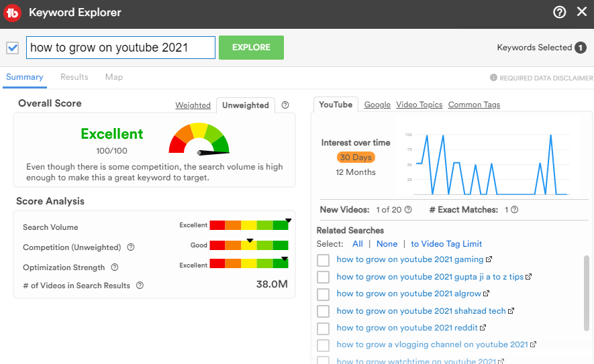Click the Competition (Unweighted) help icon

pos(131,247)
